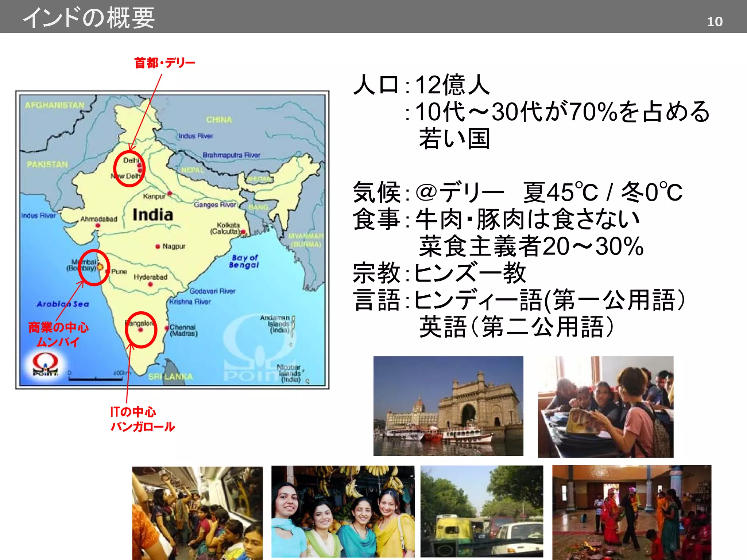This screenshot has width=747, height=560.
Task: Click the Bay of Bengal label
Action: point(244,261)
